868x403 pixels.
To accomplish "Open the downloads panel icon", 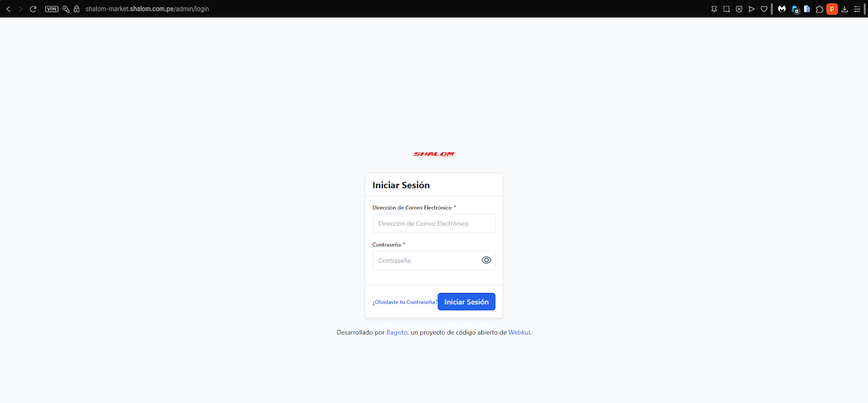I will pos(845,9).
